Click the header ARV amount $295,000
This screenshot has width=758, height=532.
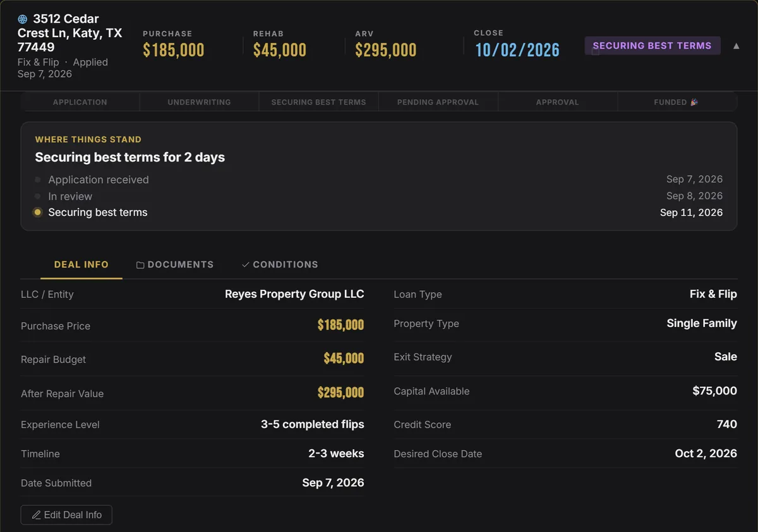386,50
